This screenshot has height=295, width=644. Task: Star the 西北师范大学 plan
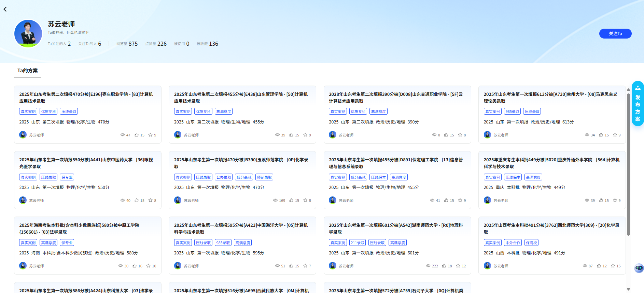coord(613,266)
